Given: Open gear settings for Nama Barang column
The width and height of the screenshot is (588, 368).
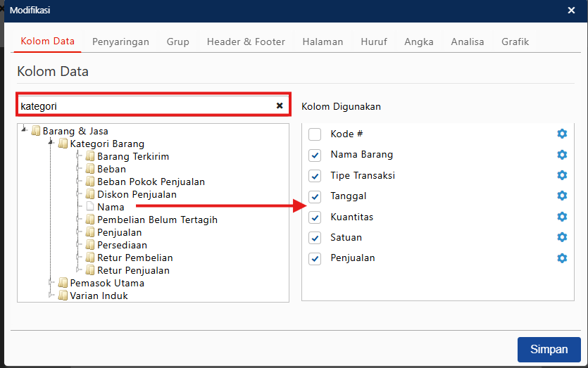Looking at the screenshot, I should tap(561, 155).
